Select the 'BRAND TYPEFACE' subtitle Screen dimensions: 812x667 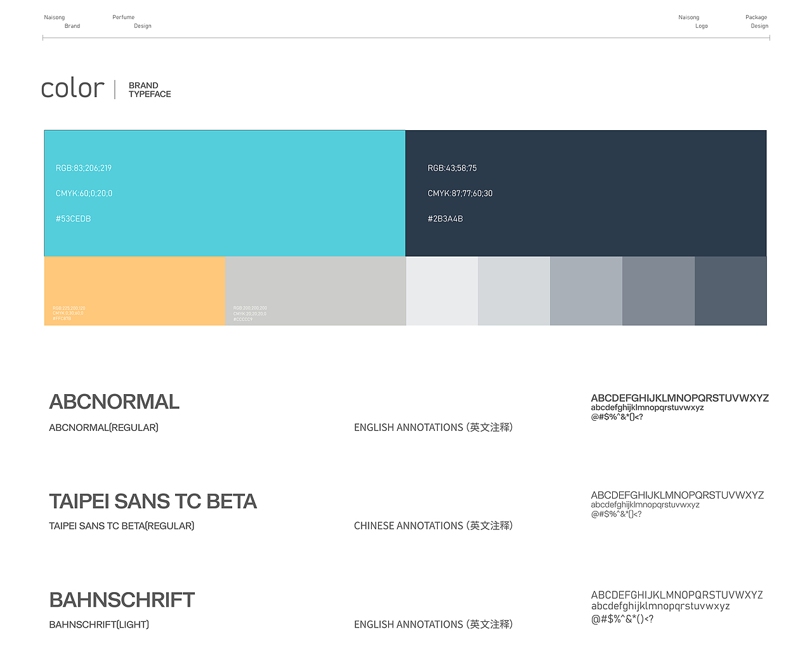click(150, 89)
